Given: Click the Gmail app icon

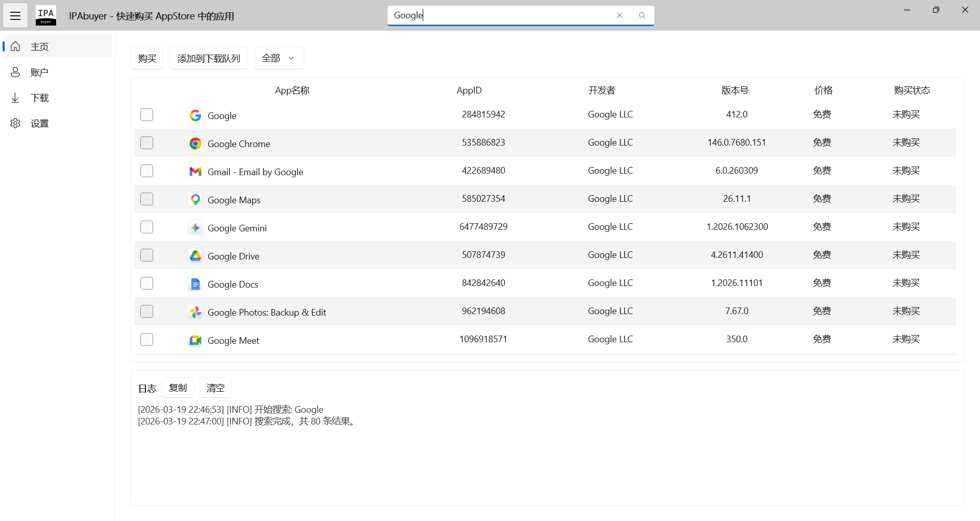Looking at the screenshot, I should coord(195,172).
